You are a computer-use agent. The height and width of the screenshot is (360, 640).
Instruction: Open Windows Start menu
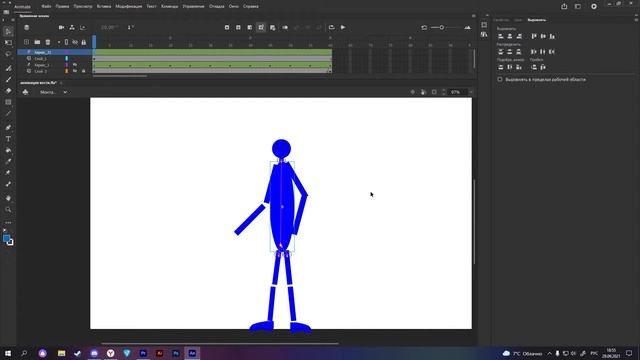8,353
